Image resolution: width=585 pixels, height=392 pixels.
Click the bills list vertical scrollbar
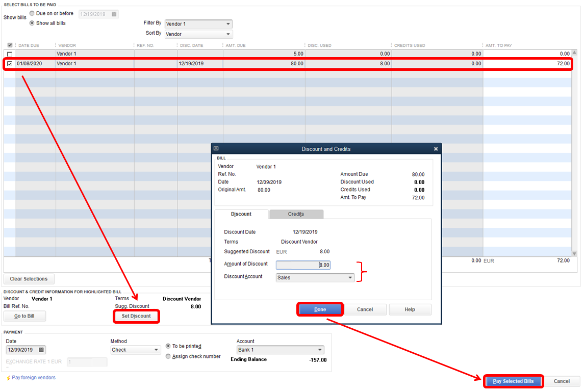[574, 153]
